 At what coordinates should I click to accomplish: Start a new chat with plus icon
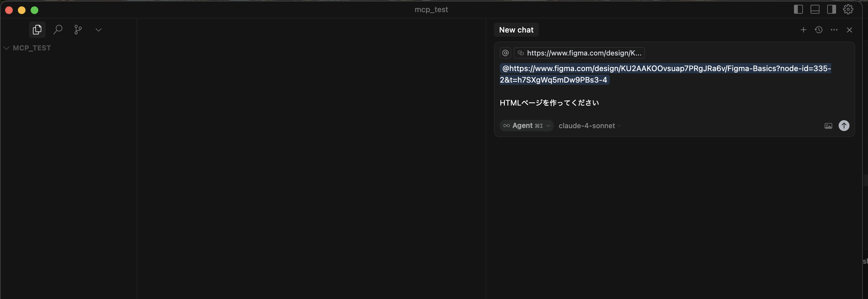click(803, 30)
